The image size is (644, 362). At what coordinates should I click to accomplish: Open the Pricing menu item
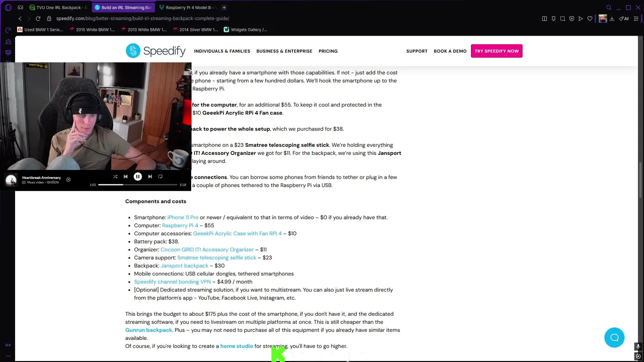328,51
